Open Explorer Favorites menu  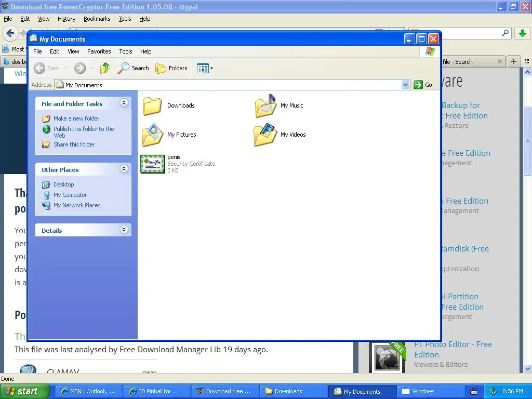coord(99,51)
